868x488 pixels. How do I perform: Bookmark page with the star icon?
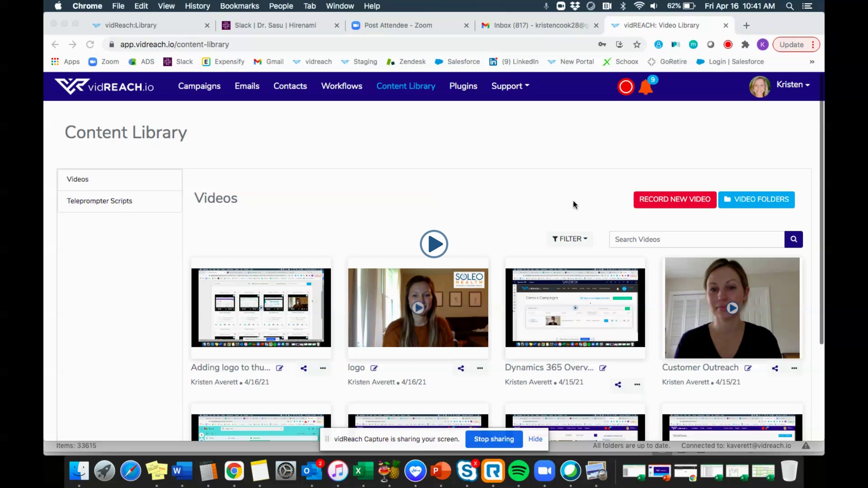(637, 44)
